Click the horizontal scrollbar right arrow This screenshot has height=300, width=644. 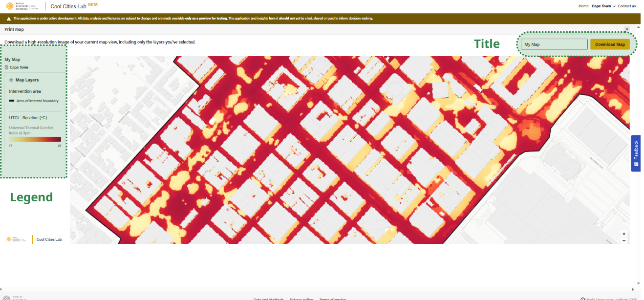(632, 289)
